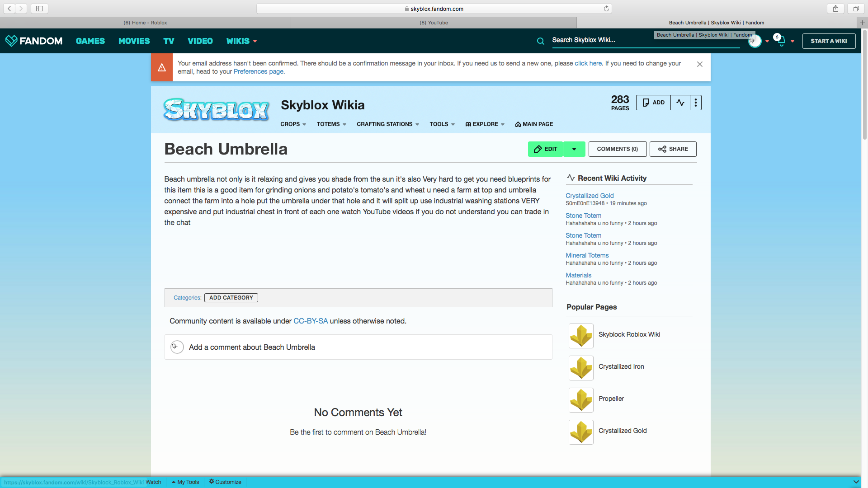The image size is (868, 488).
Task: Dismiss the email confirmation warning banner
Action: pyautogui.click(x=699, y=64)
